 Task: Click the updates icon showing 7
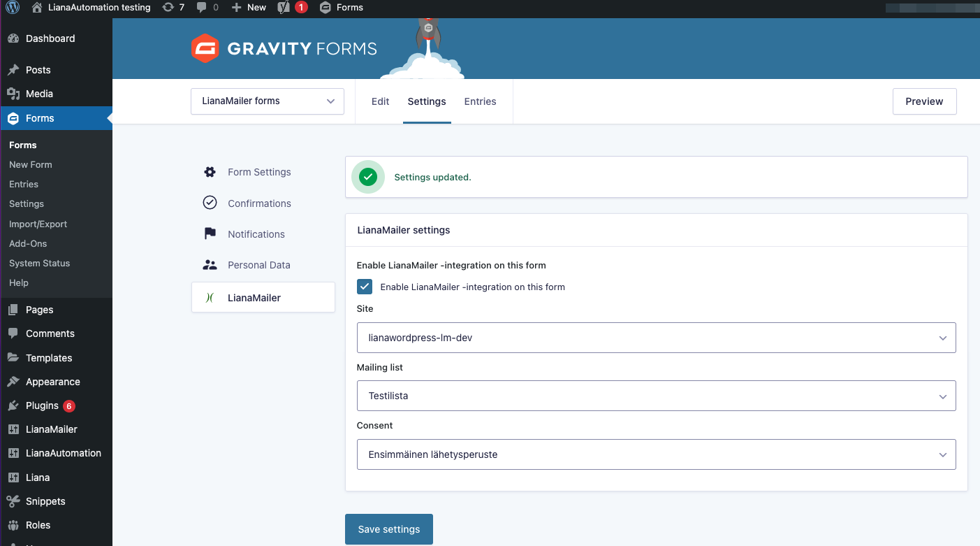point(168,8)
